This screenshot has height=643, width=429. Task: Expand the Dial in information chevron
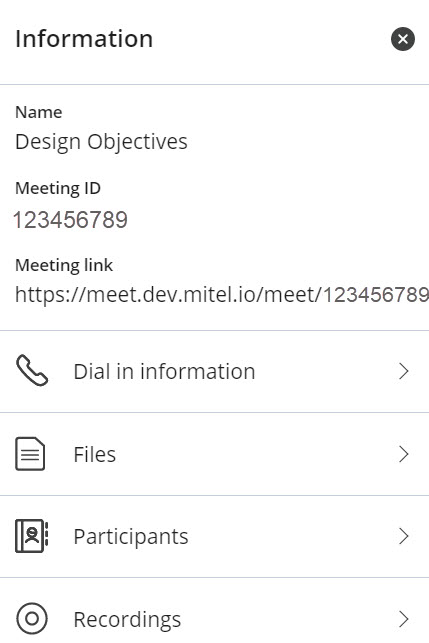pos(404,371)
